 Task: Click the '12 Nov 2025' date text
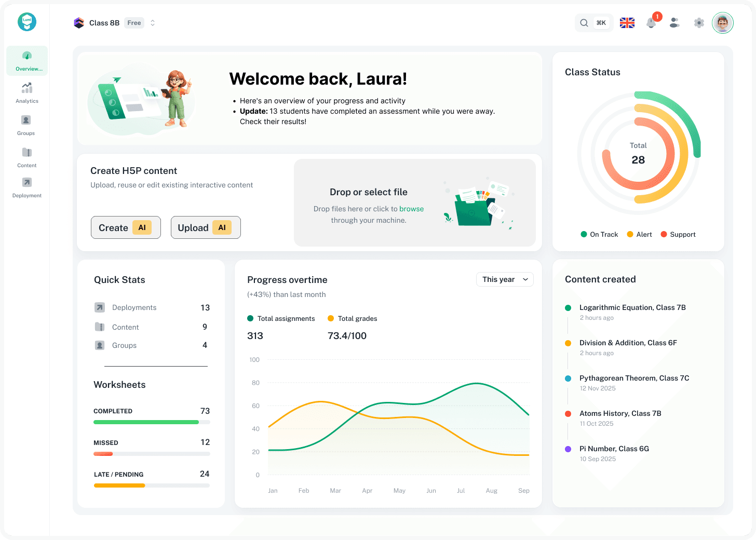click(x=598, y=388)
